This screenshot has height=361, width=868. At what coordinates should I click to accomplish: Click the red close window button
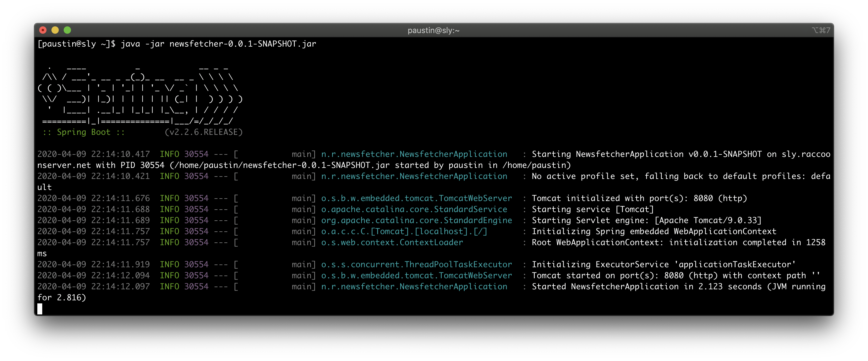click(43, 30)
